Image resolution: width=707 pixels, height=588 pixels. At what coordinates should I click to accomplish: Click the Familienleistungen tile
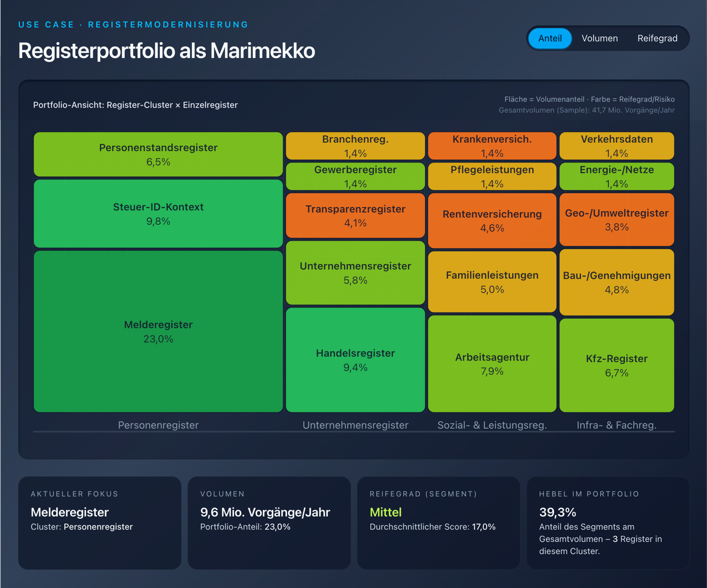point(492,282)
